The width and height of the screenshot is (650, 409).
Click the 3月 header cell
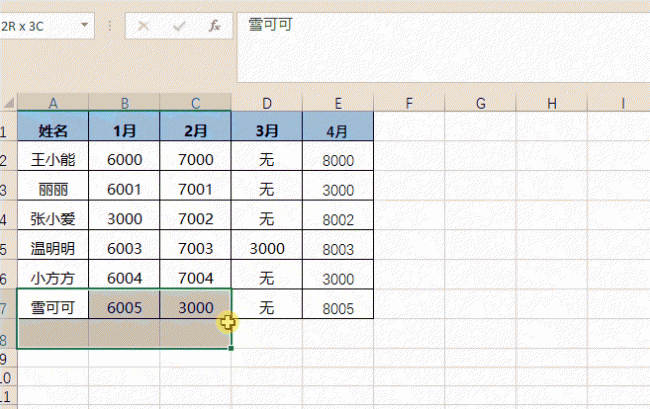coord(267,126)
